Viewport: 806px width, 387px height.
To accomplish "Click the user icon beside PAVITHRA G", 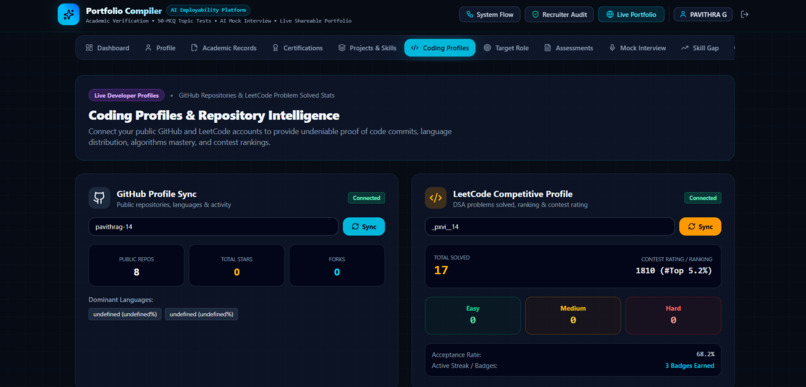I will pyautogui.click(x=683, y=14).
